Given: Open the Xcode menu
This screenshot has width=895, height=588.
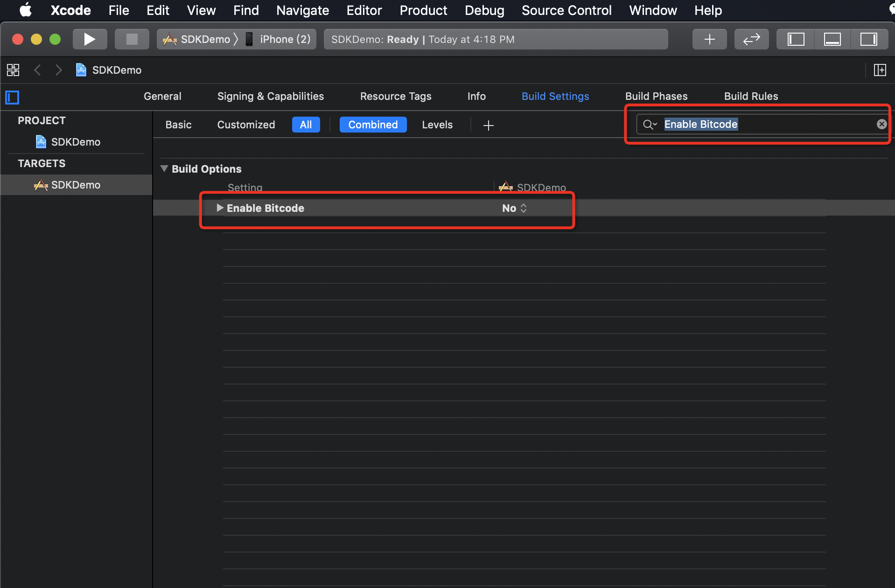Looking at the screenshot, I should (70, 10).
